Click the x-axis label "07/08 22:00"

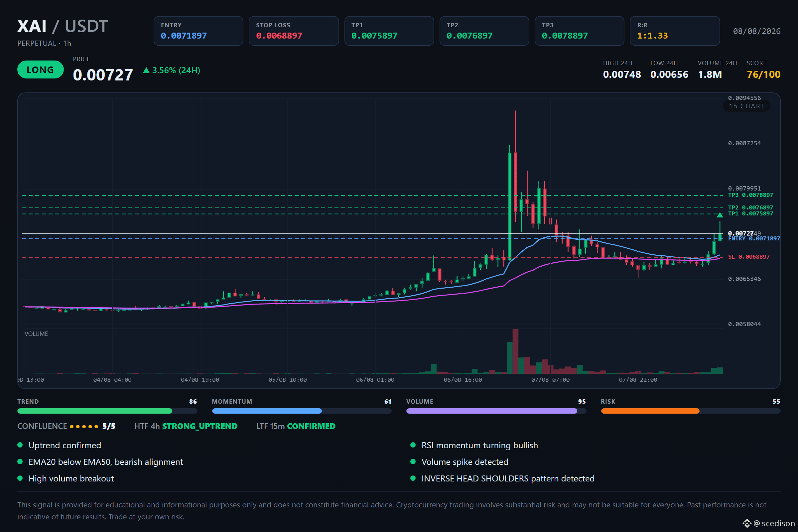[x=638, y=380]
